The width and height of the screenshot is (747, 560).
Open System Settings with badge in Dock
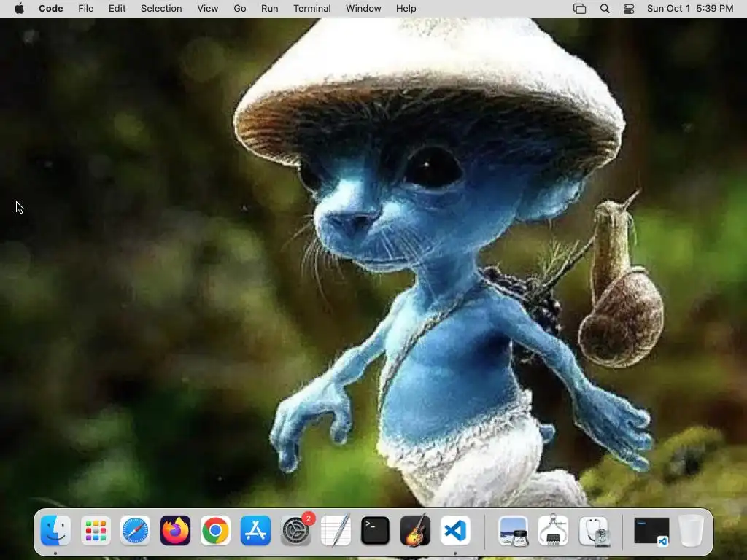pos(296,529)
